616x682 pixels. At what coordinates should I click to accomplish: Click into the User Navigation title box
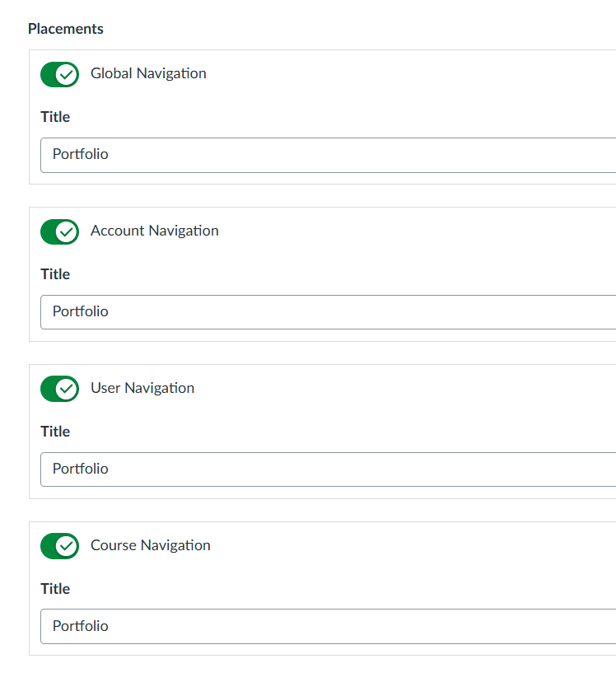329,469
